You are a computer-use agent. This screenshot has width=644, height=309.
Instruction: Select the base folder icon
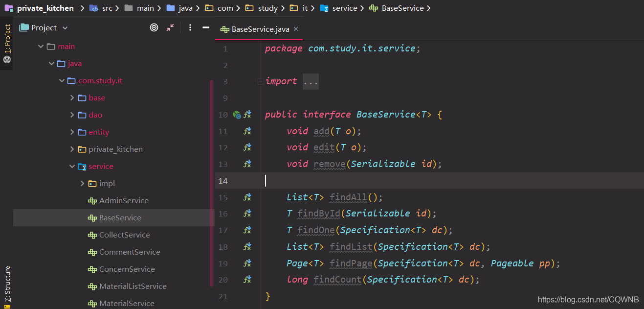(82, 98)
